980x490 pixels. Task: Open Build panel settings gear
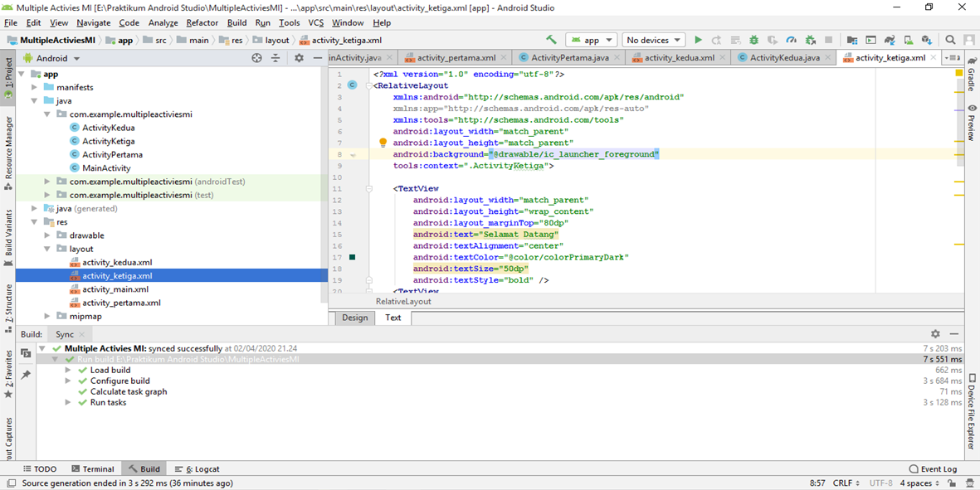pos(935,335)
